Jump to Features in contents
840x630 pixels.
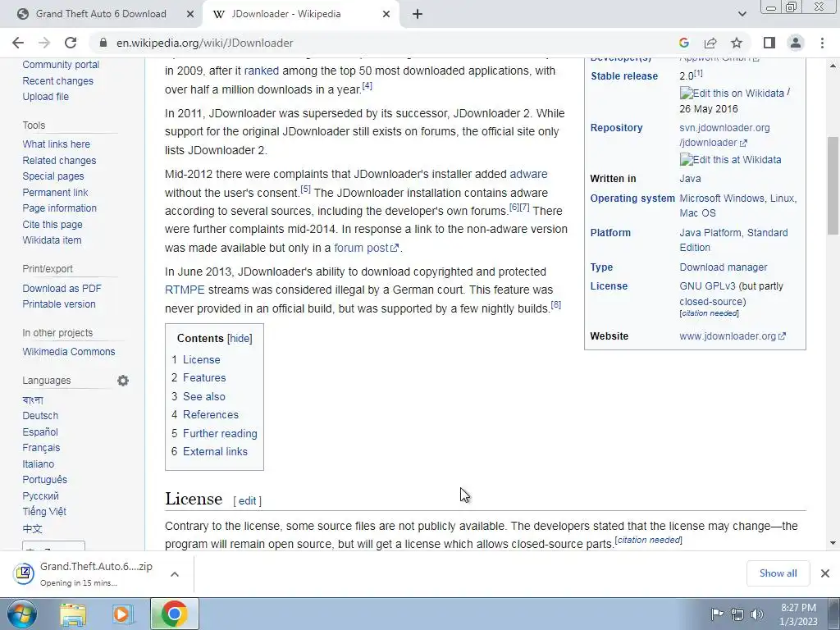[204, 377]
